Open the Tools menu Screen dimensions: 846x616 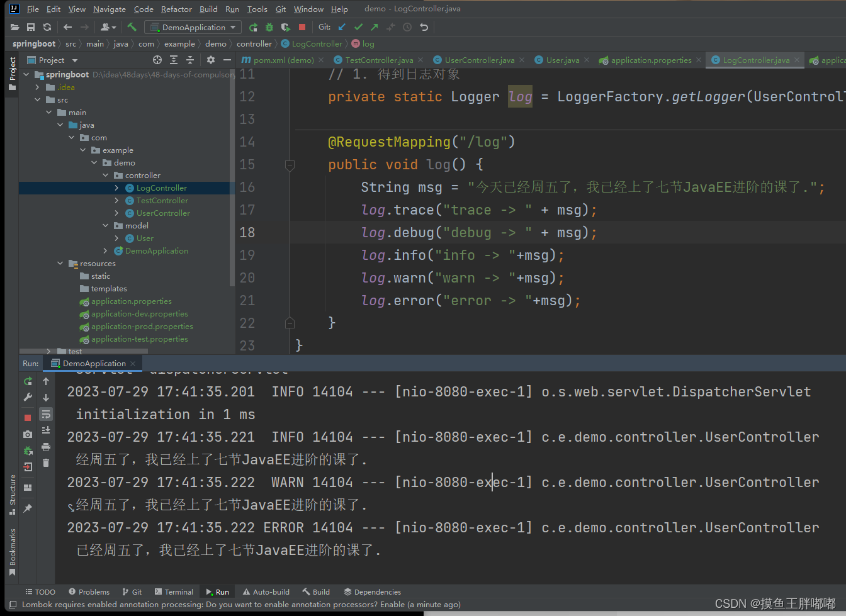257,9
